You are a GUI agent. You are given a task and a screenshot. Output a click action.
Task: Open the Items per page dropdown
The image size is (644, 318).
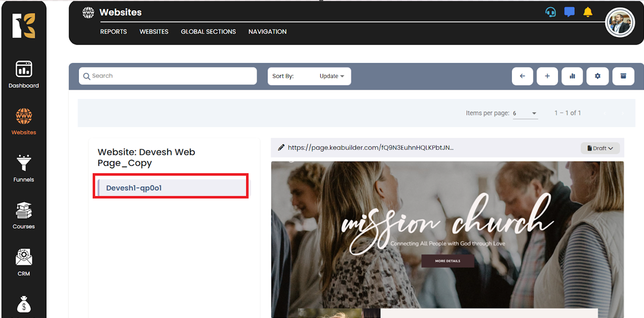pyautogui.click(x=525, y=113)
